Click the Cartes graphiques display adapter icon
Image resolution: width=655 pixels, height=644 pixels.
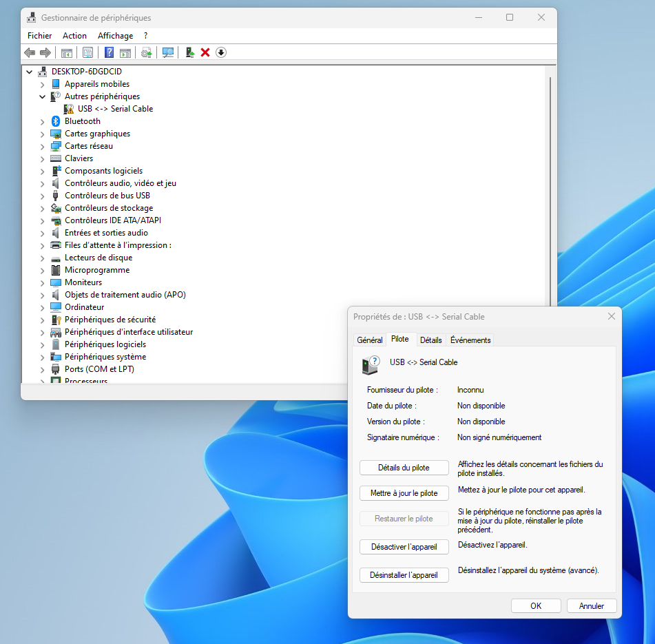[56, 134]
